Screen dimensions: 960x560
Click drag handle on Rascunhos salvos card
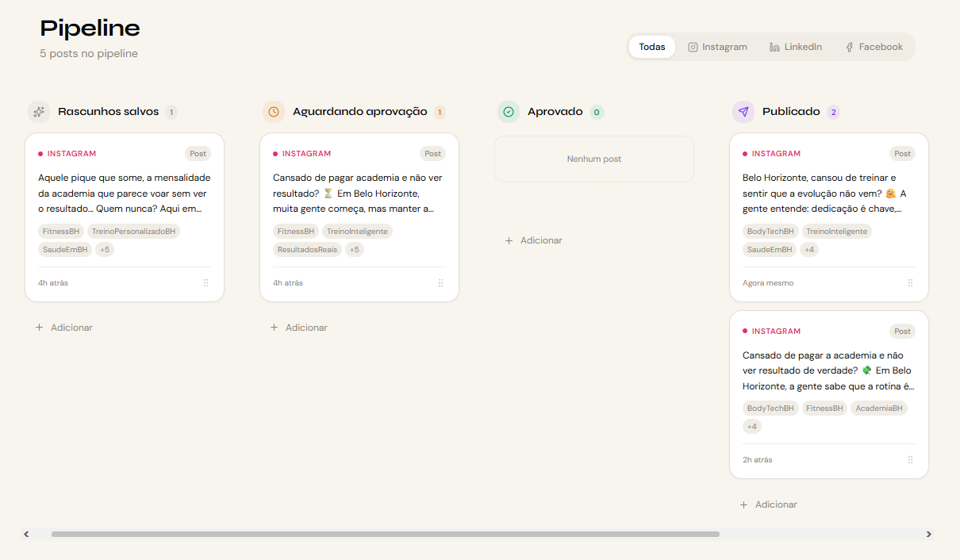206,283
